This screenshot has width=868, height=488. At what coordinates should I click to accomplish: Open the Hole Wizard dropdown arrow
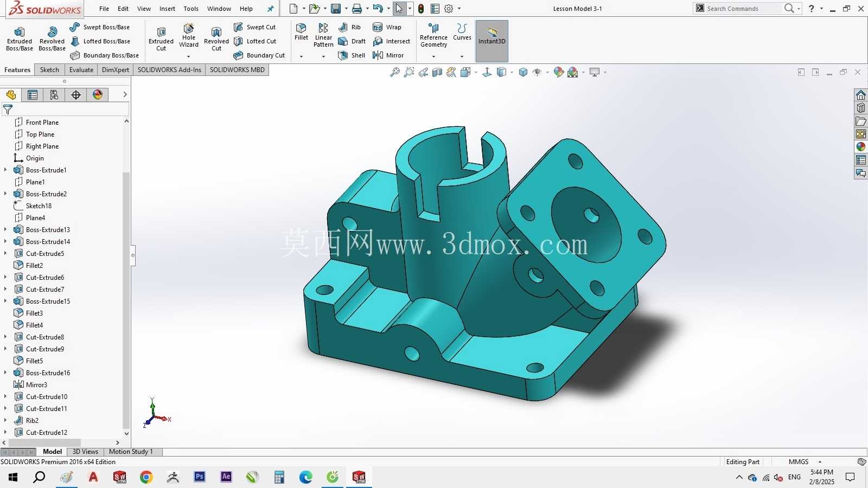pos(189,56)
